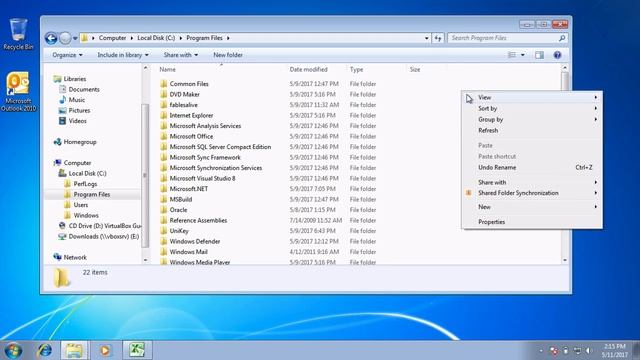Click New folder toolbar button
Screen dimensions: 640x360
(x=228, y=55)
